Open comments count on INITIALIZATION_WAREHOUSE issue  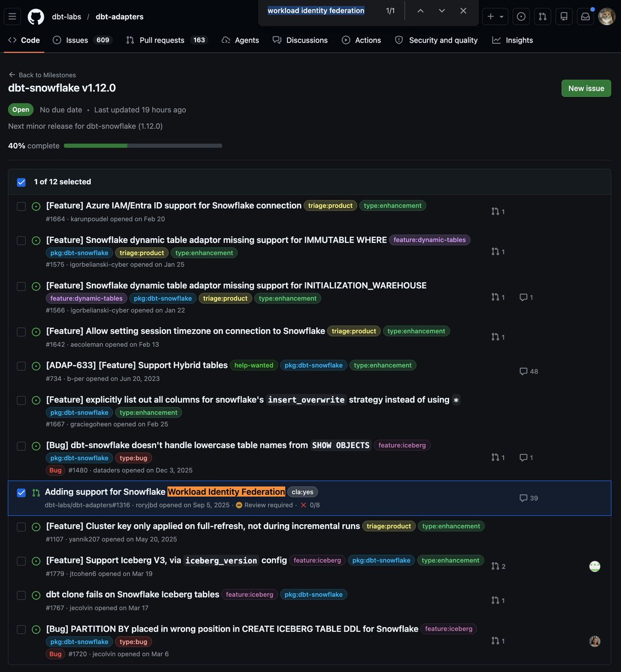pyautogui.click(x=526, y=297)
